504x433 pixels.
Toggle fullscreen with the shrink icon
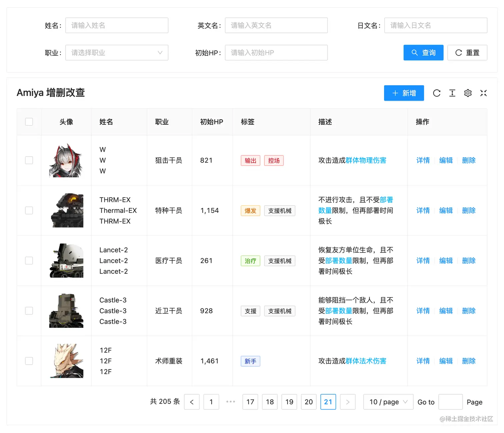484,93
